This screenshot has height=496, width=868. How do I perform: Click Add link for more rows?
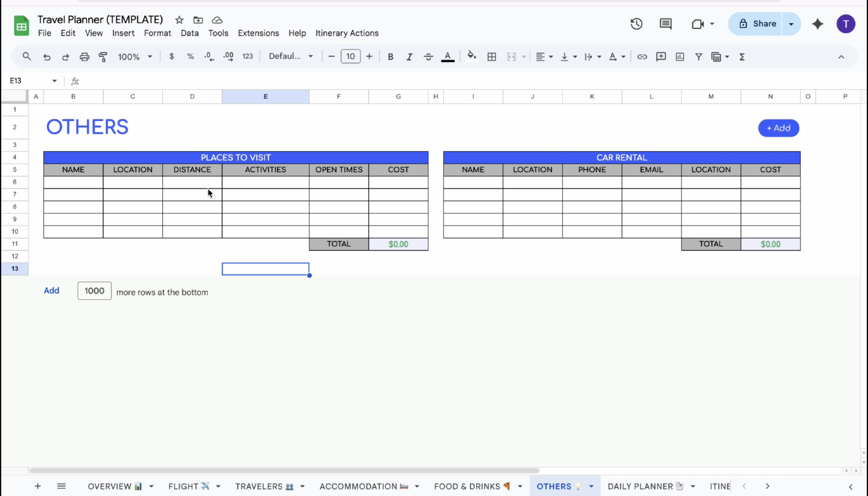52,291
